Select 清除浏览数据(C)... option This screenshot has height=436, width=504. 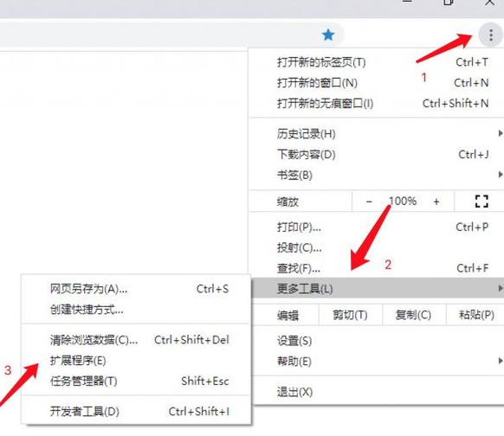(136, 340)
